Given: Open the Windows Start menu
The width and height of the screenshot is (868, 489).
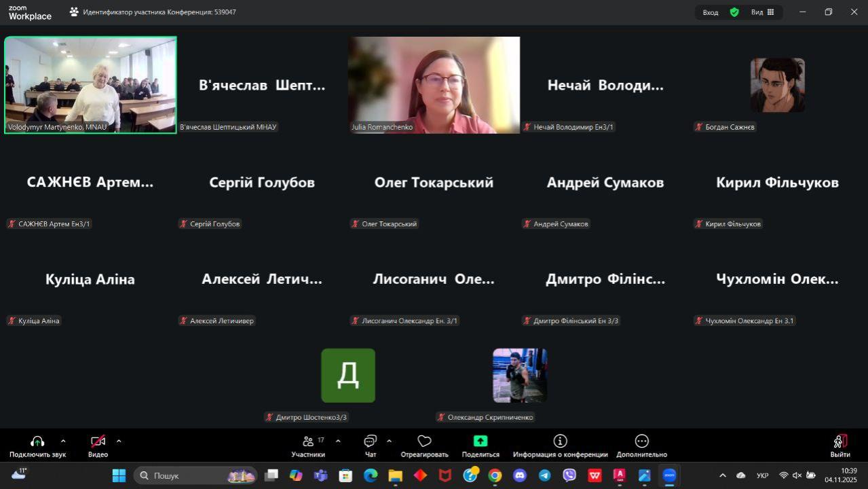Looking at the screenshot, I should click(118, 475).
